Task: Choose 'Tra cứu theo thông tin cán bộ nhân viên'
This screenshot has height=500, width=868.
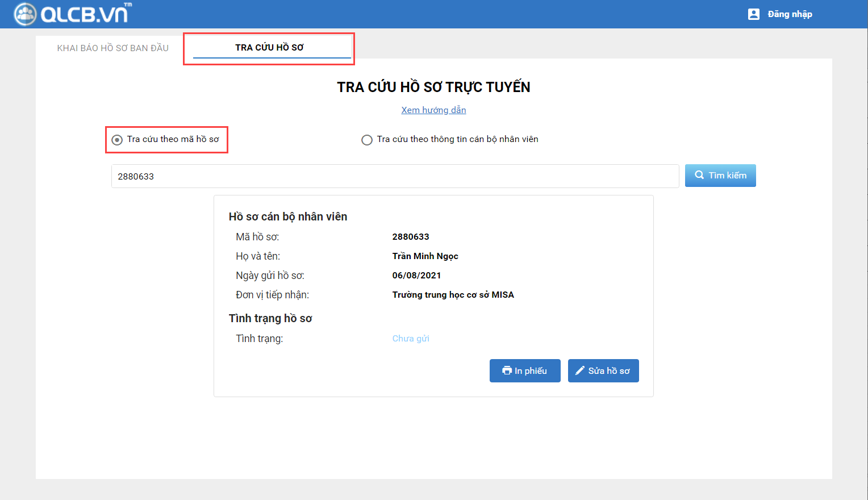Action: 367,140
